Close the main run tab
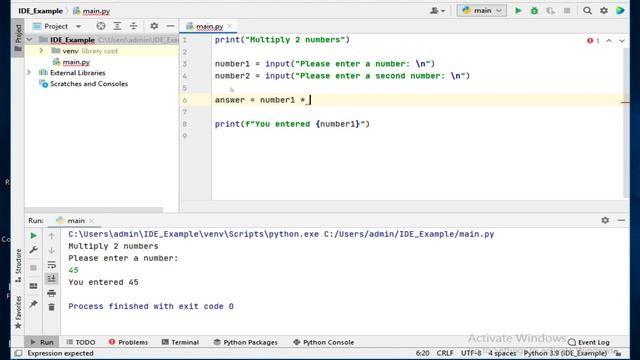Screen dimensions: 640x360 (x=92, y=220)
